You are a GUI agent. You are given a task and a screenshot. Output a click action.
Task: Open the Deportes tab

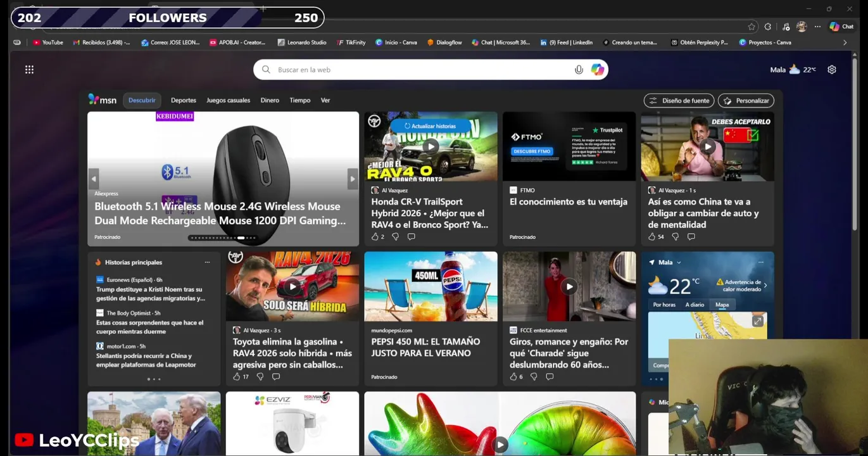[x=184, y=100]
